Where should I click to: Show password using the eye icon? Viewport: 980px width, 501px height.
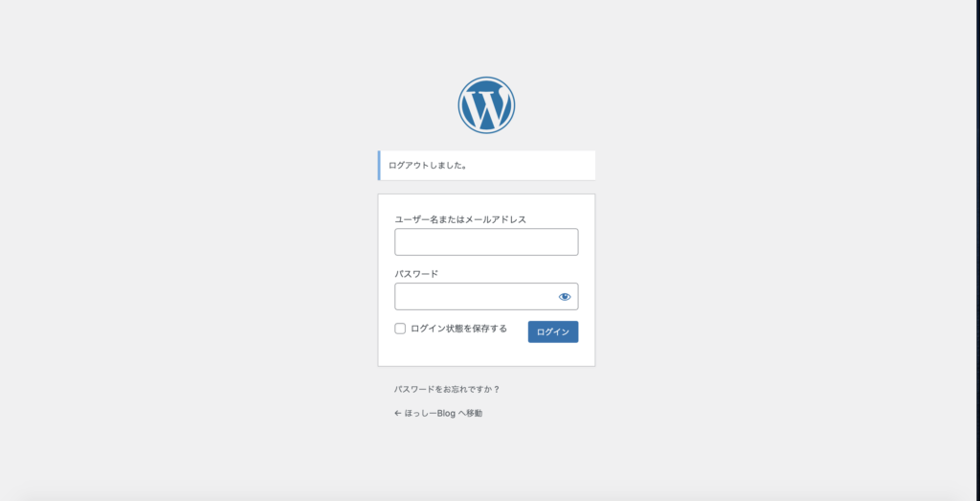[565, 296]
